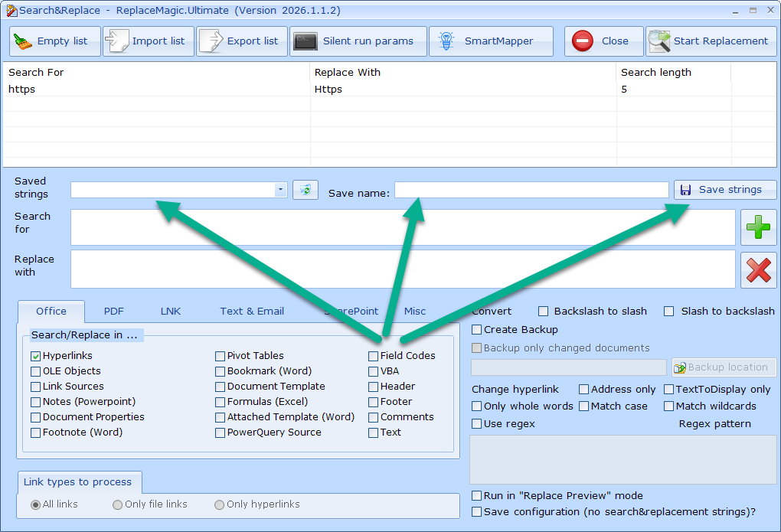Enable the Footer checkbox

pos(373,403)
